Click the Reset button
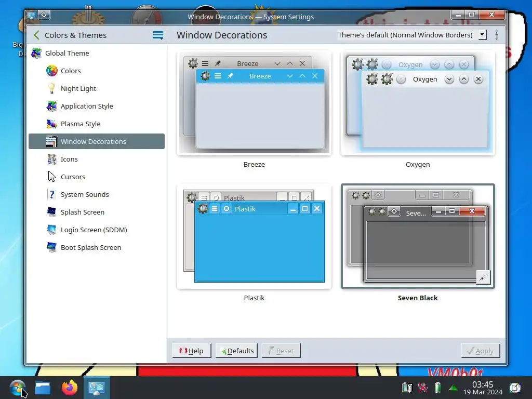 [x=281, y=351]
